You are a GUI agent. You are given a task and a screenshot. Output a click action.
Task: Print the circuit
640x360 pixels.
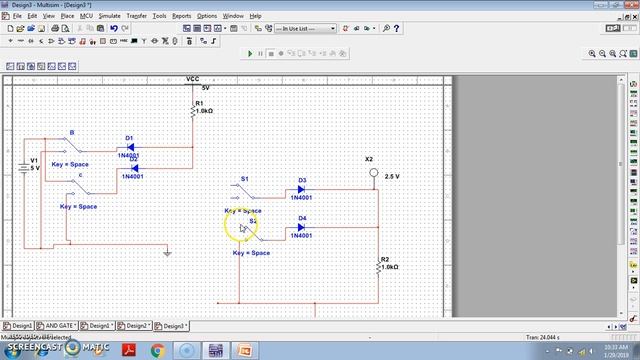[x=55, y=29]
